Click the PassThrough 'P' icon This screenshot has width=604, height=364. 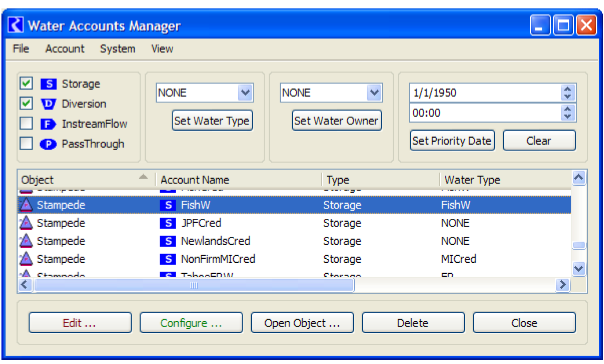pyautogui.click(x=48, y=144)
